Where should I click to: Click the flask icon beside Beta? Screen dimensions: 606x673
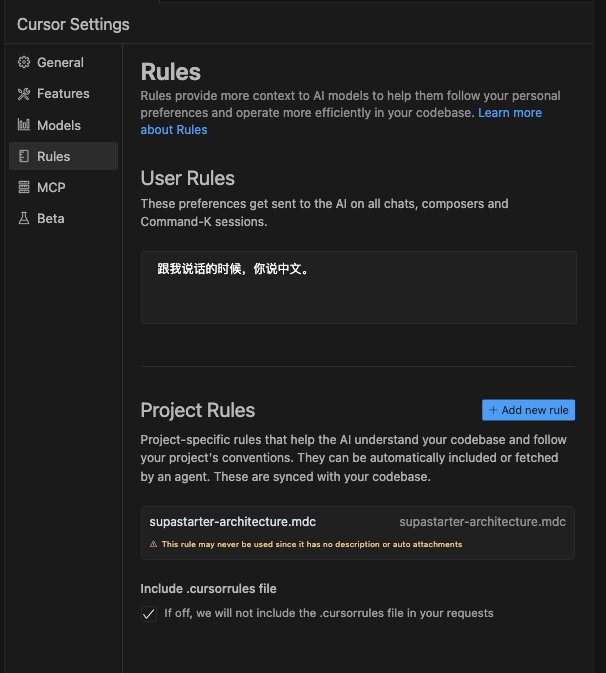coord(24,218)
